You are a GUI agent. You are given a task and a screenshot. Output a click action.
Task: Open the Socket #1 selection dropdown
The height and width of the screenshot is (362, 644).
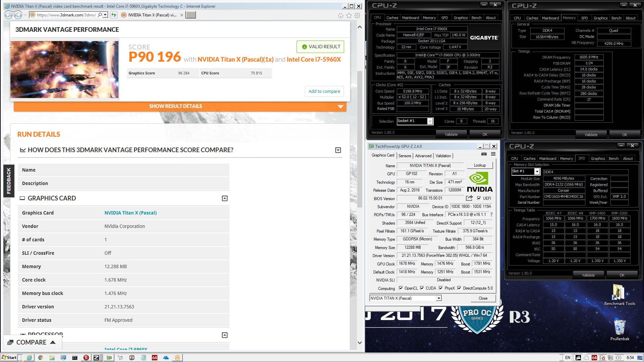click(x=430, y=121)
